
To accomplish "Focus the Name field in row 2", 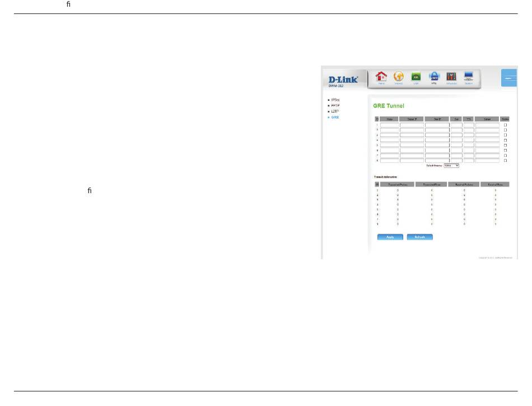I will [x=390, y=130].
